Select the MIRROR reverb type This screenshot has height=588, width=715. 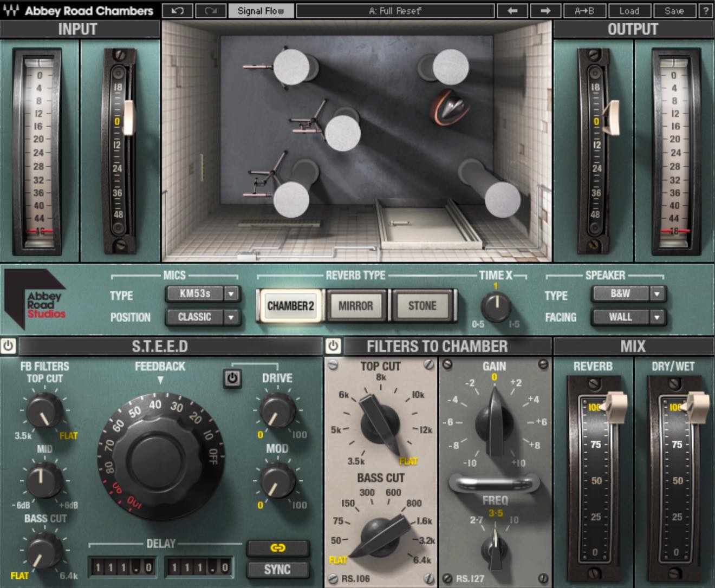point(356,306)
